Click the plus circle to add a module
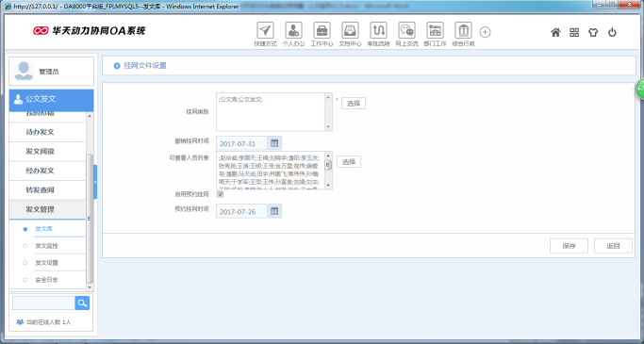 (x=485, y=32)
